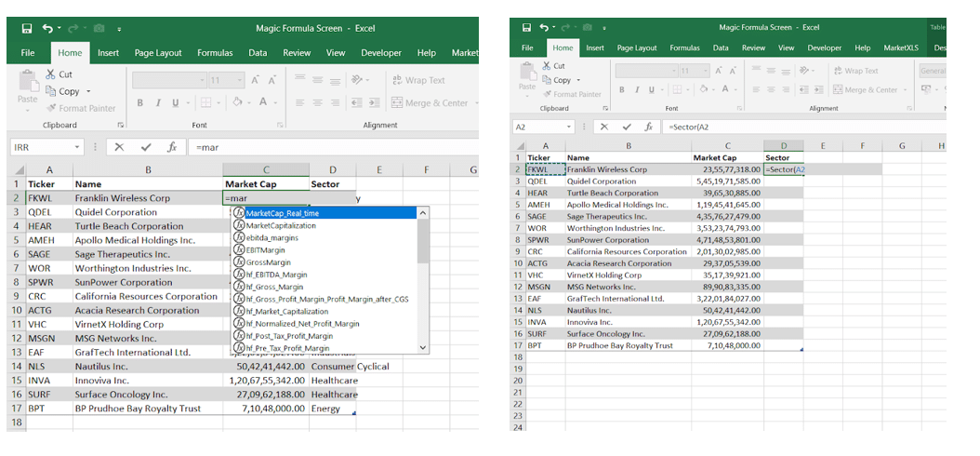The image size is (980, 456).
Task: Open File menu in left Excel window
Action: coord(28,53)
